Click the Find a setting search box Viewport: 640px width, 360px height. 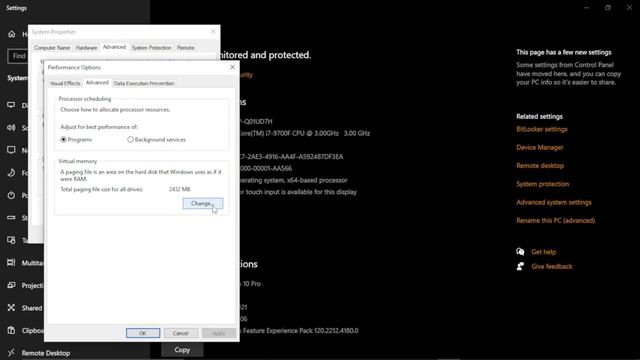18,56
